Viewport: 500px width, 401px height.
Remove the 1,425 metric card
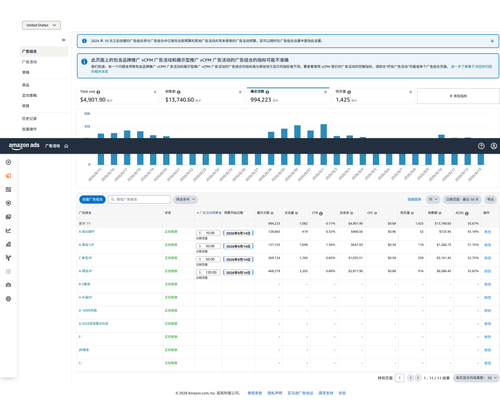click(411, 92)
